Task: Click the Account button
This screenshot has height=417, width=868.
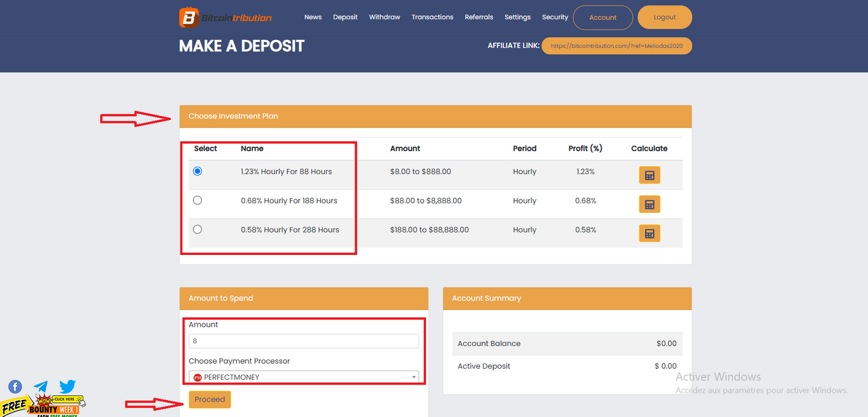Action: click(603, 18)
